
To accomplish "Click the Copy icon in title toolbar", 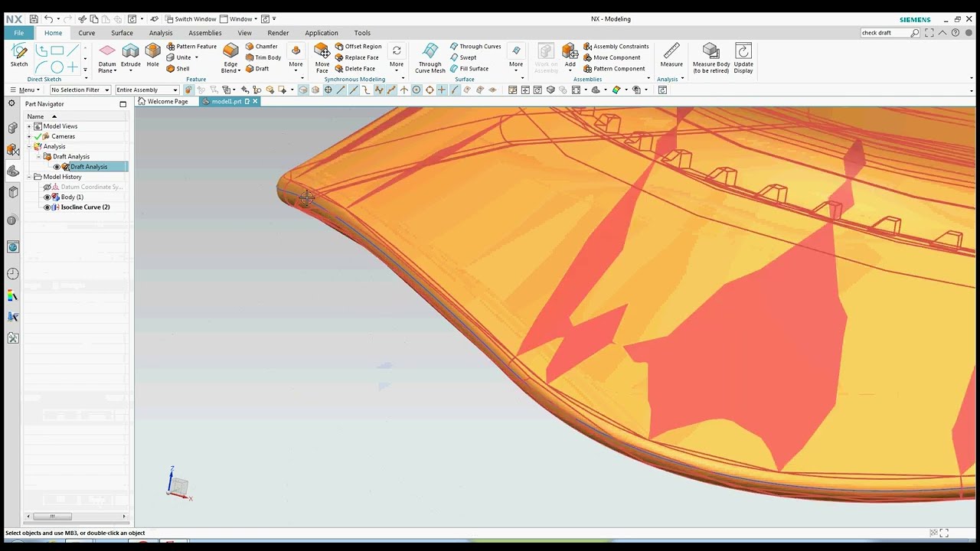I will coord(94,18).
